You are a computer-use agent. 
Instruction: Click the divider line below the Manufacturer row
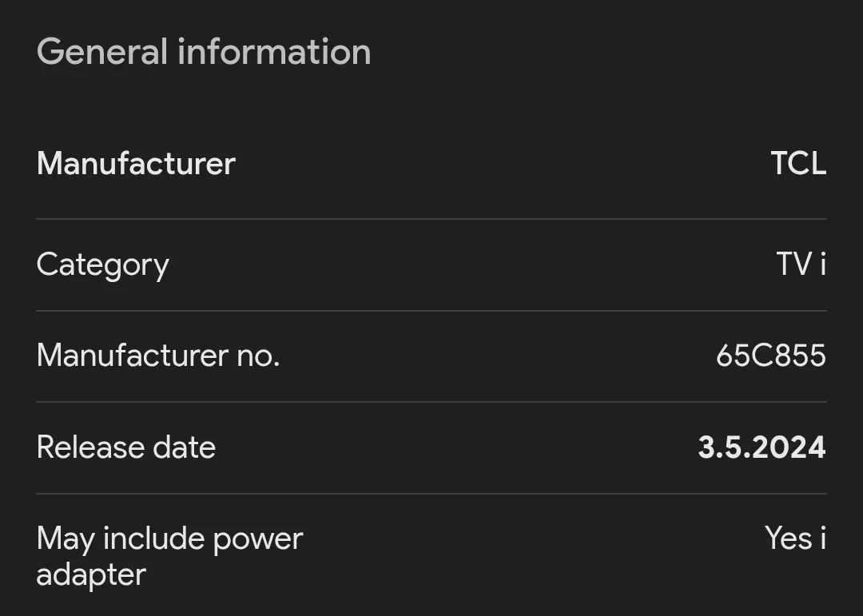pos(431,219)
